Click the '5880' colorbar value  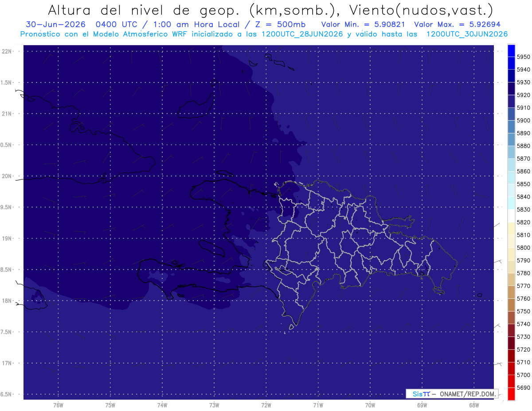524,146
